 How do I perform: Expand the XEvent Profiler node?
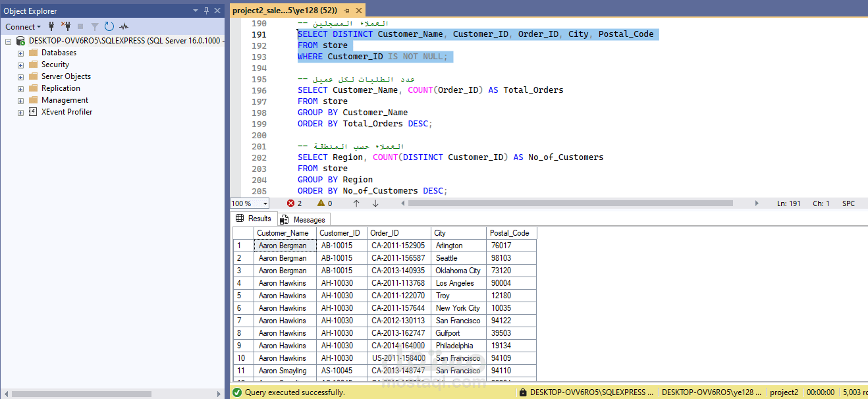tap(20, 112)
